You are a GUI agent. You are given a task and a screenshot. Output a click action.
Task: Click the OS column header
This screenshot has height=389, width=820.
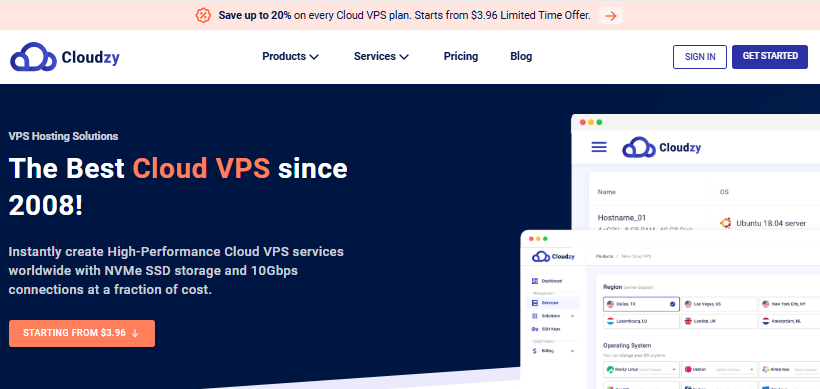[x=724, y=192]
